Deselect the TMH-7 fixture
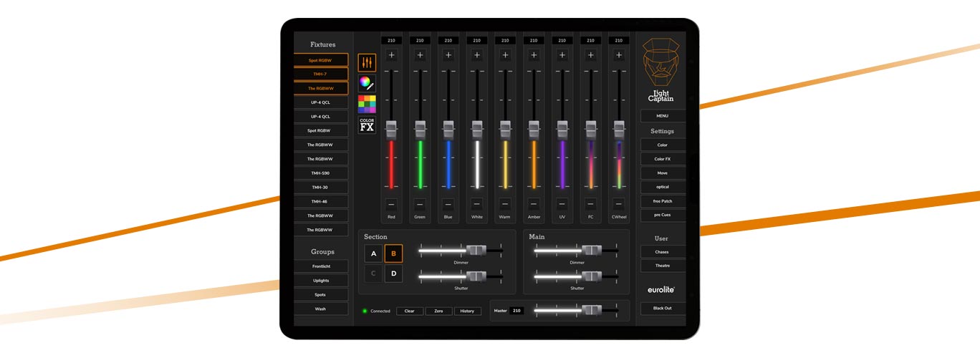Screen dimensions: 980x358 pyautogui.click(x=320, y=74)
